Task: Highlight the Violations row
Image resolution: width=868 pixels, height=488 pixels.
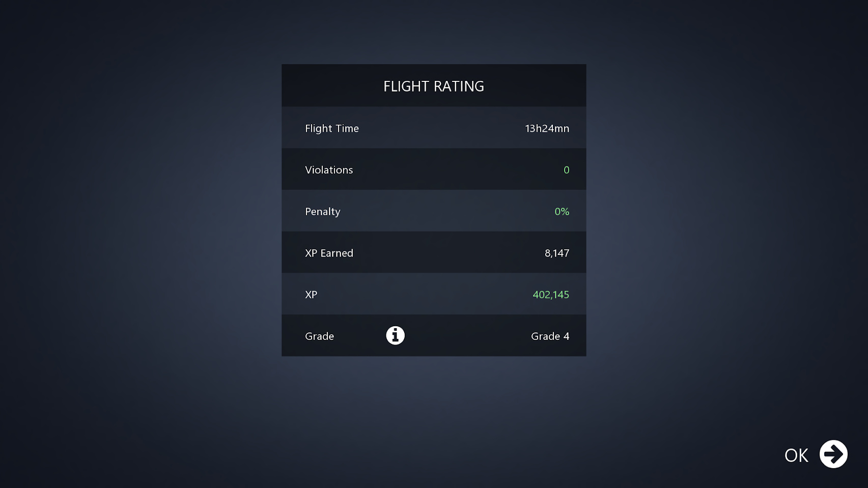Action: (434, 169)
